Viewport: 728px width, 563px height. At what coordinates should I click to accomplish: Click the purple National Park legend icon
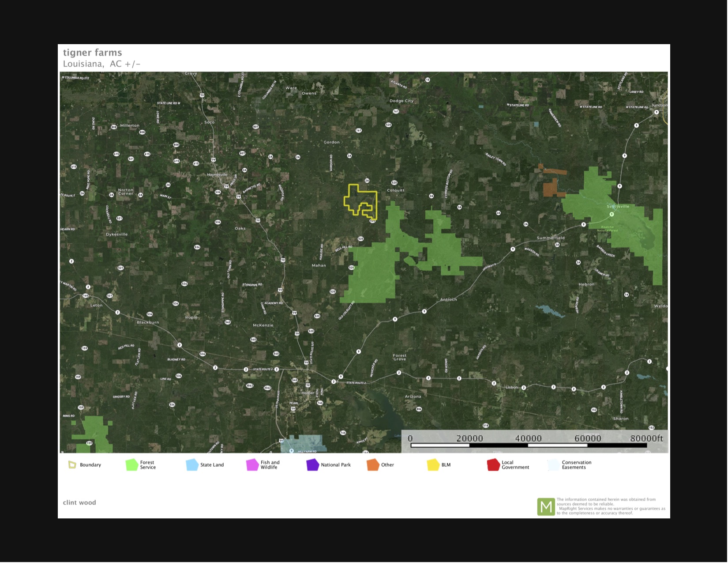(312, 465)
